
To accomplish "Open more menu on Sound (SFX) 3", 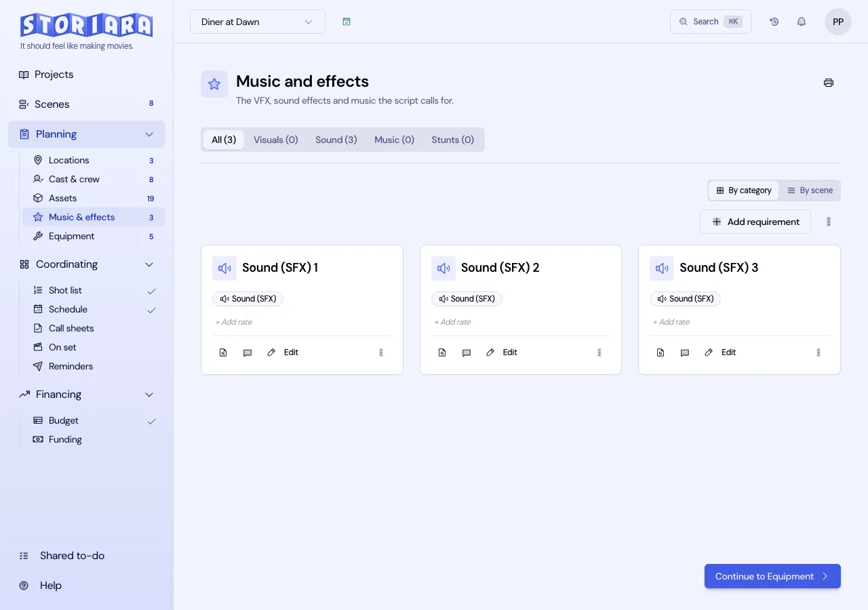I will (818, 352).
